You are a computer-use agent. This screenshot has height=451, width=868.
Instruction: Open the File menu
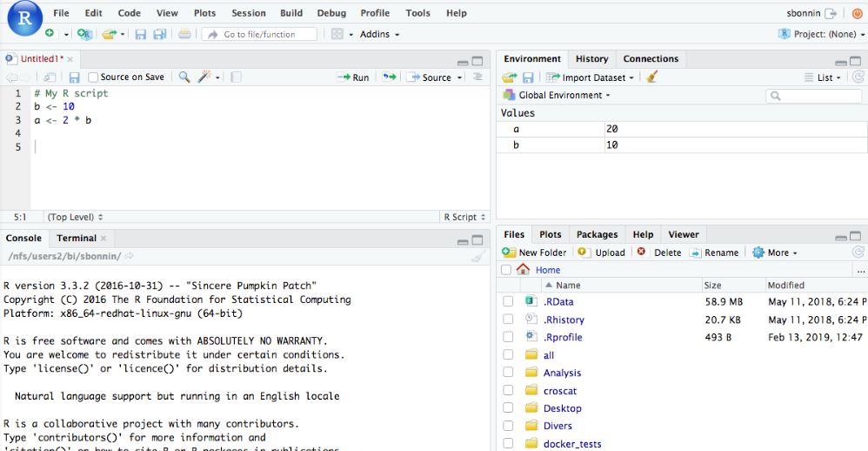click(61, 13)
